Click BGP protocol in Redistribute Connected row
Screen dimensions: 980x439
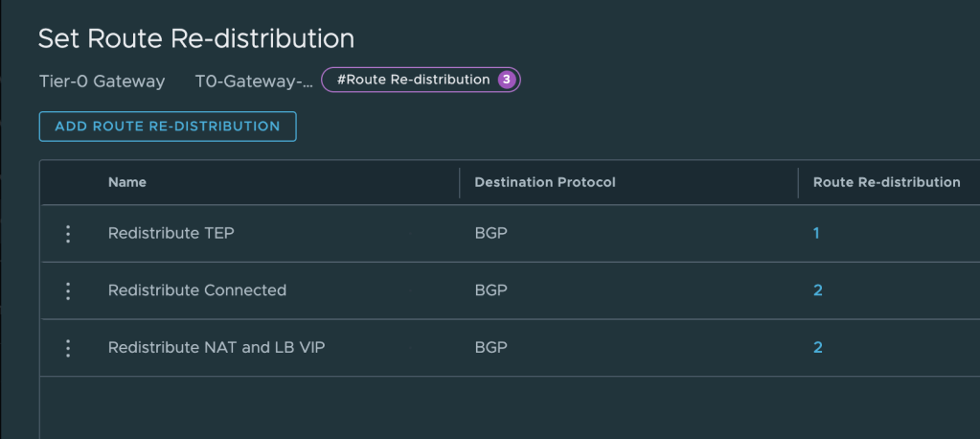click(490, 290)
